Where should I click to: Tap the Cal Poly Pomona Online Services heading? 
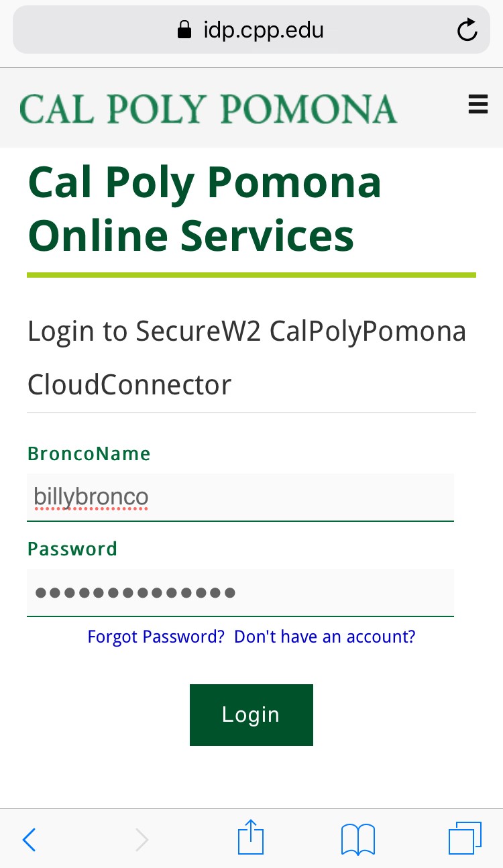point(205,209)
